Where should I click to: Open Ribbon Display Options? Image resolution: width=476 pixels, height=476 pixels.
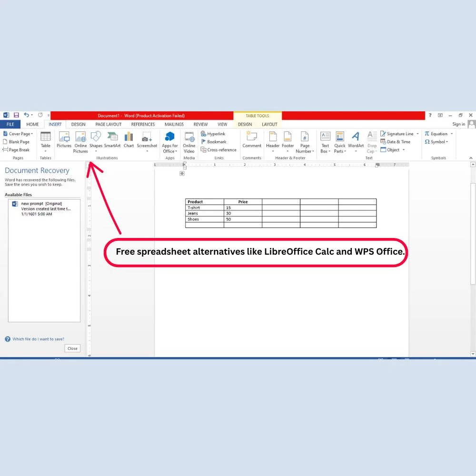click(440, 115)
